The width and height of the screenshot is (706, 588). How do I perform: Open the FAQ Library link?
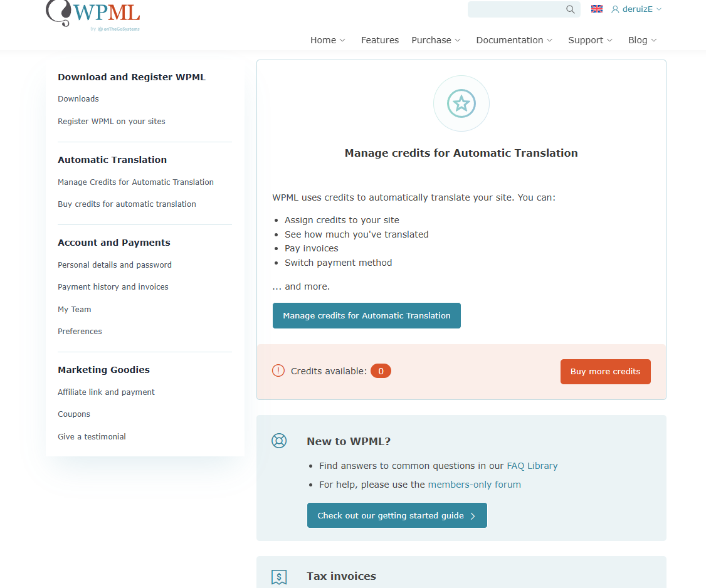click(x=532, y=466)
